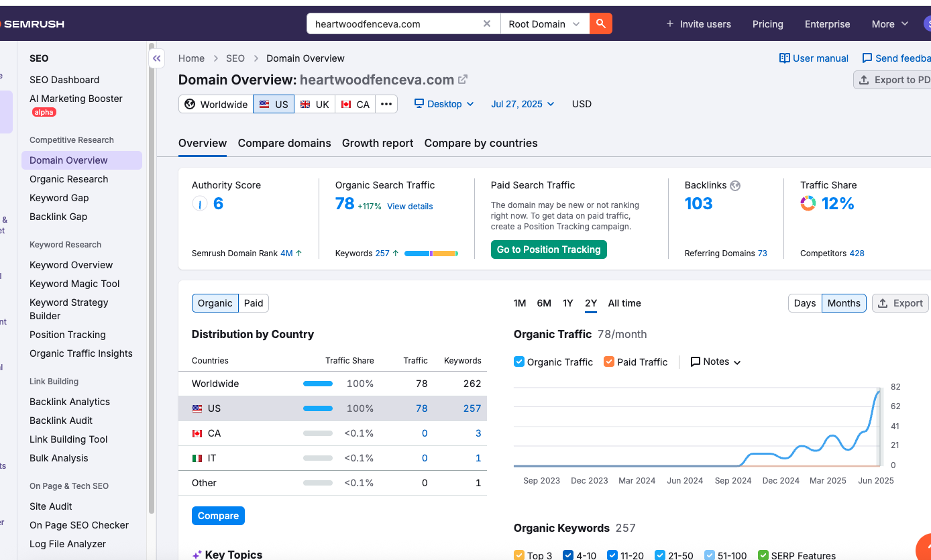Toggle the 21-50 keywords checkbox
The height and width of the screenshot is (560, 931).
659,555
